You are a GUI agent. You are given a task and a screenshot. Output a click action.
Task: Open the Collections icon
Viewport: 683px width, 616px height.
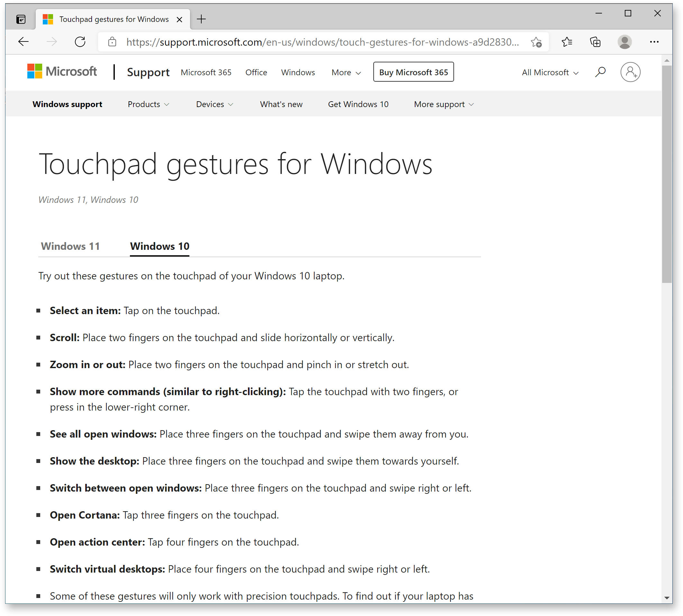(x=595, y=41)
